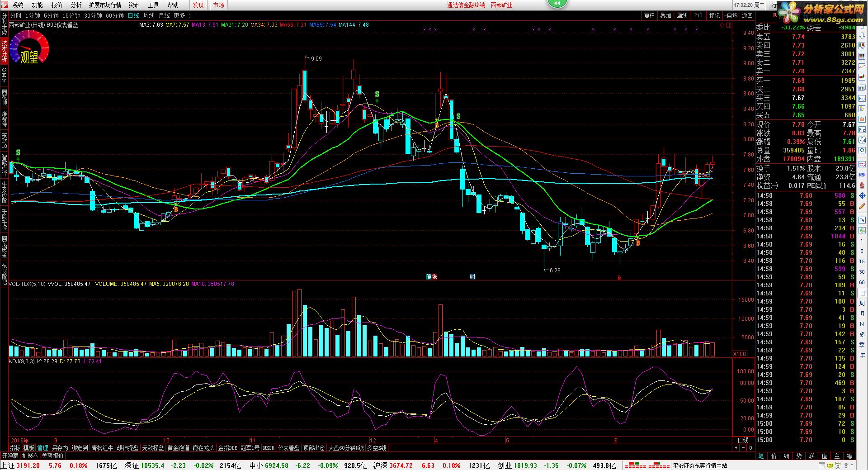Click the diamond icon above the price scale
Image resolution: width=868 pixels, height=470 pixels.
[x=722, y=25]
